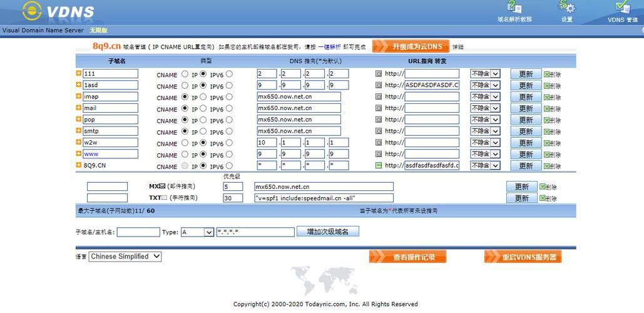Delete the 111 record

[x=553, y=74]
